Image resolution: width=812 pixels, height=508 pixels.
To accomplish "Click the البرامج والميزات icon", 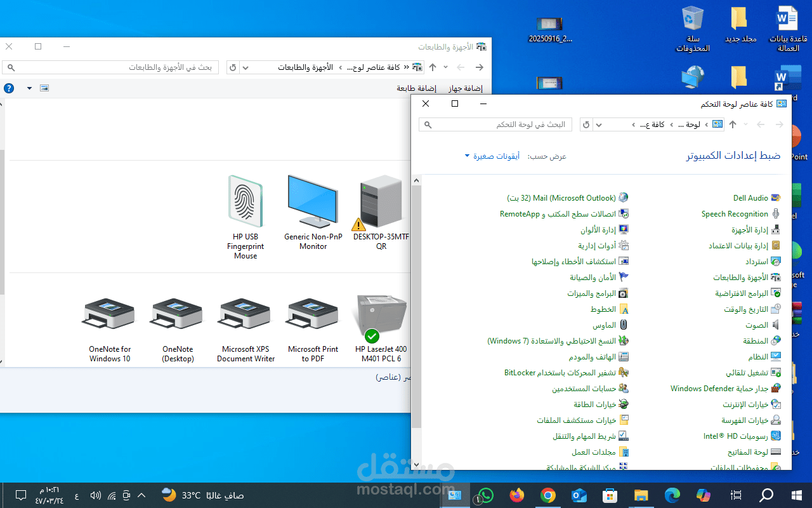I will [624, 293].
